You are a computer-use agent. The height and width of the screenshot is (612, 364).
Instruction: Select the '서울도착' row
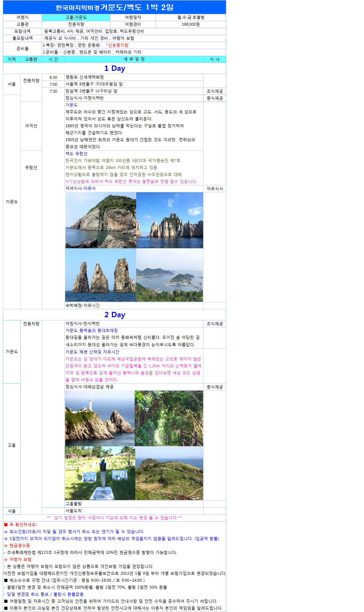point(134,511)
